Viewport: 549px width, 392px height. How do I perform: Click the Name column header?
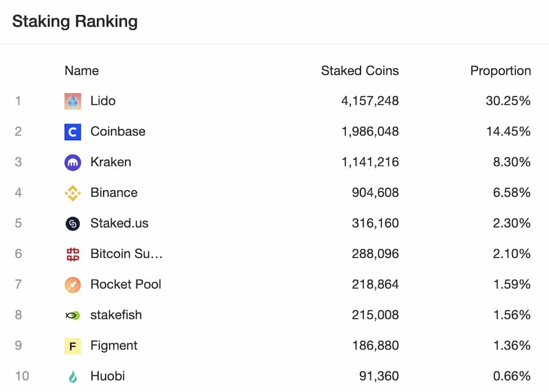coord(82,70)
